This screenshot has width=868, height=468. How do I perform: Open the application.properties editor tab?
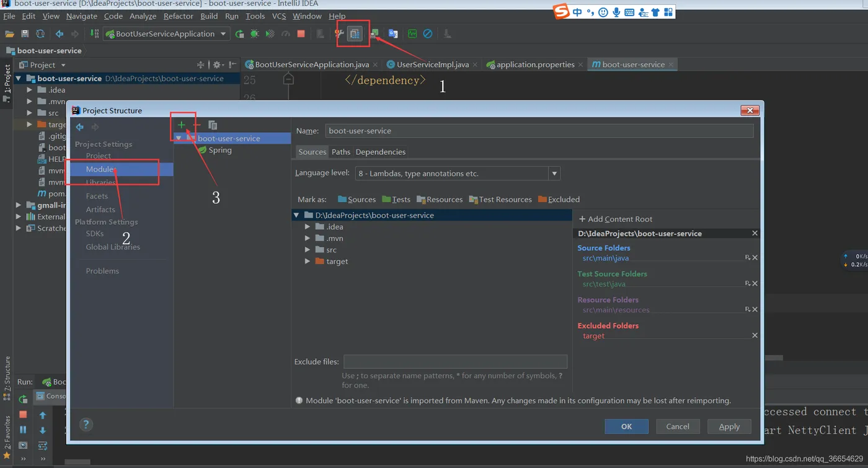pyautogui.click(x=536, y=64)
